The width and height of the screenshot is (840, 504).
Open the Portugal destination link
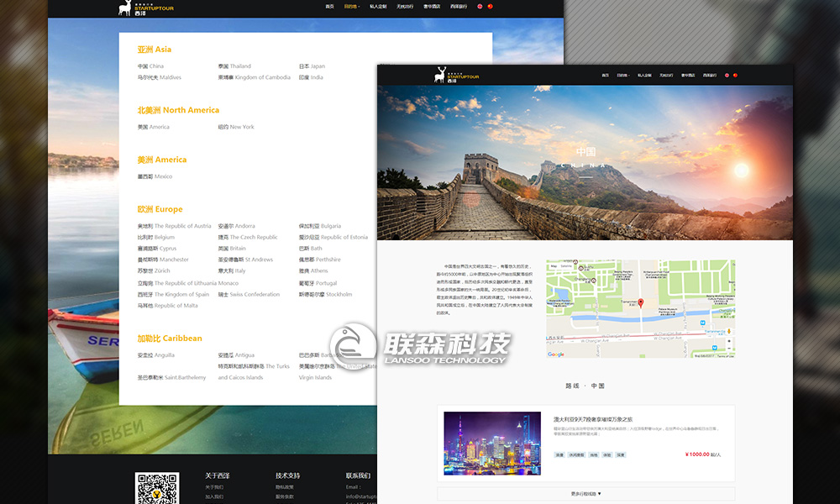[318, 283]
